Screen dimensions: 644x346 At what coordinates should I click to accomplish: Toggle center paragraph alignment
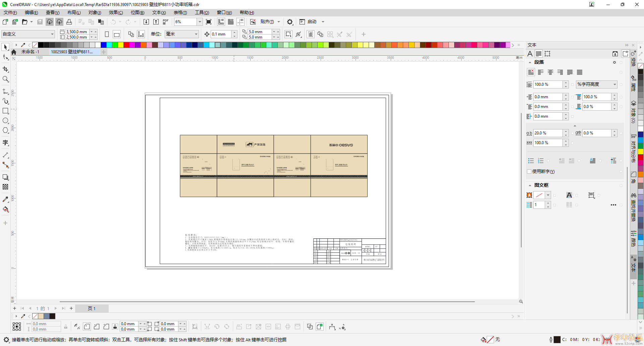click(550, 72)
